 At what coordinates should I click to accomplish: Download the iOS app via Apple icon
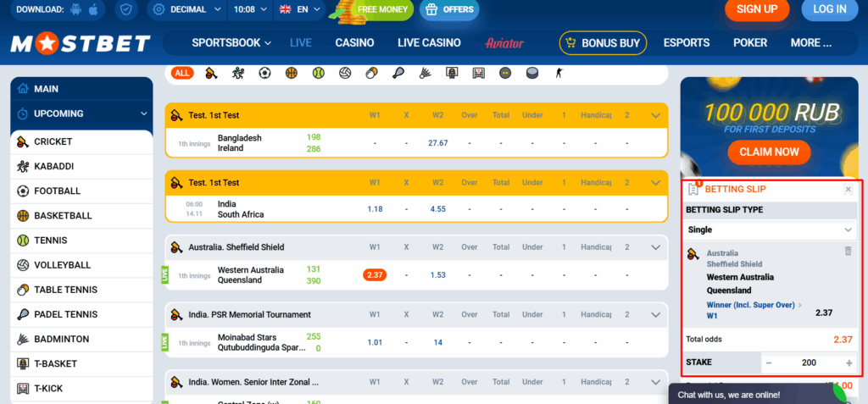click(93, 9)
